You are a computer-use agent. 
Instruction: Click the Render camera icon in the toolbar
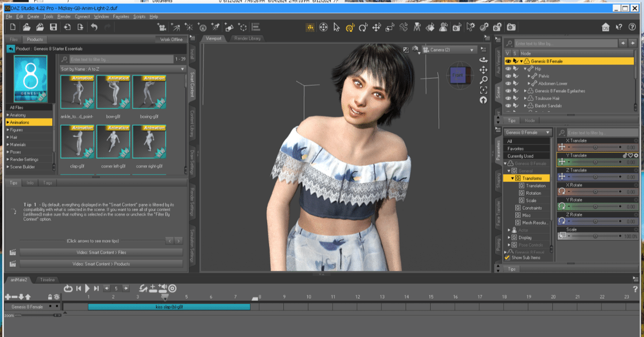(511, 27)
